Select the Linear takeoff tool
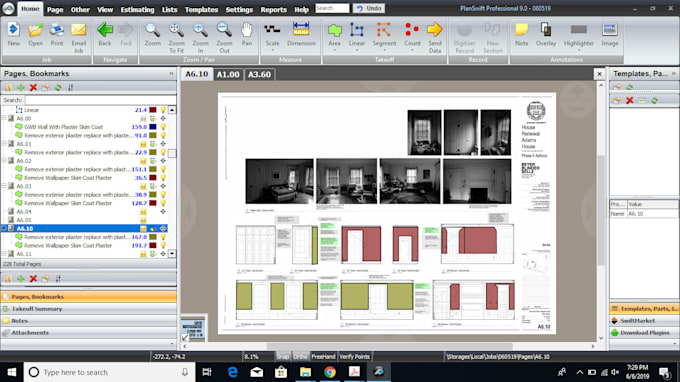 [356, 35]
